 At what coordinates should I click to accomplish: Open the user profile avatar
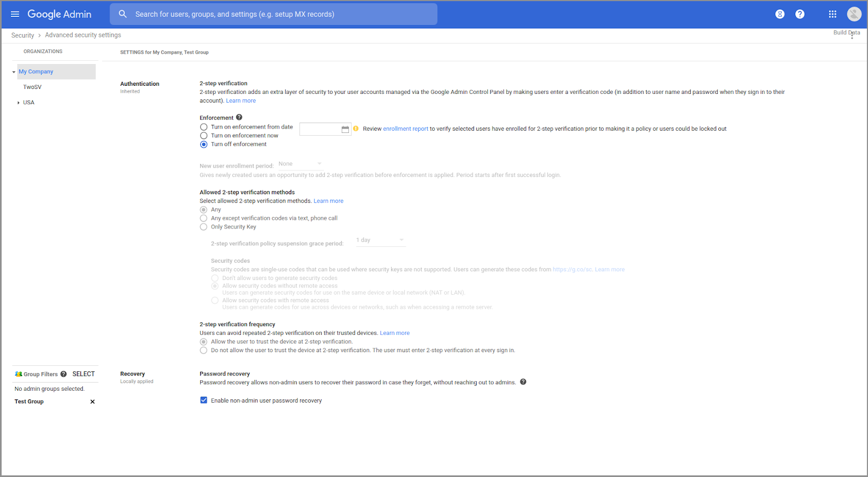854,14
